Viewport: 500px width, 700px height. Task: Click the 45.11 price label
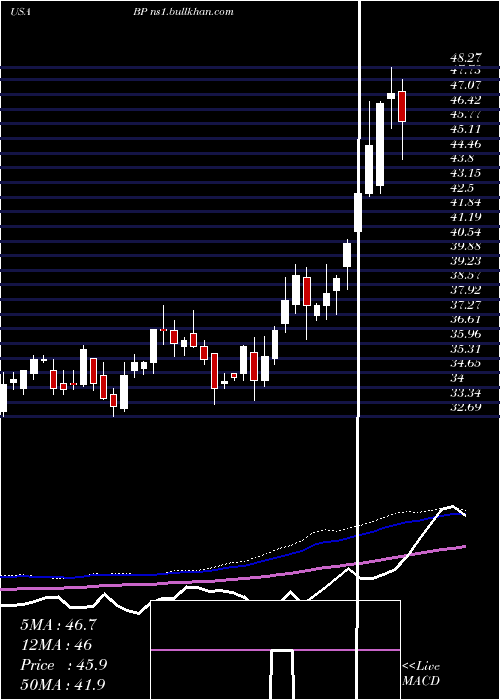click(466, 129)
